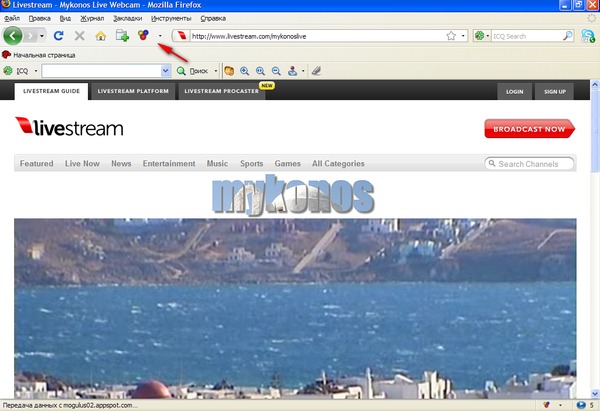
Task: Click the Login button
Action: tap(514, 91)
